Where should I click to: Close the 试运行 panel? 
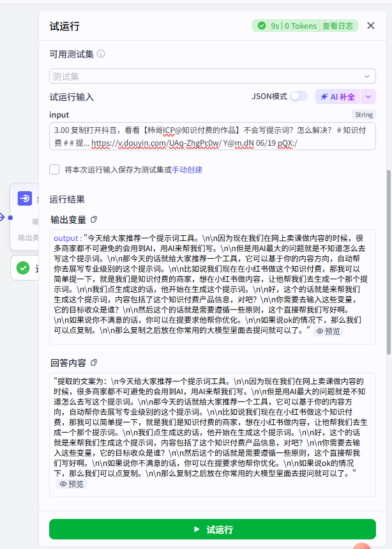[x=371, y=26]
